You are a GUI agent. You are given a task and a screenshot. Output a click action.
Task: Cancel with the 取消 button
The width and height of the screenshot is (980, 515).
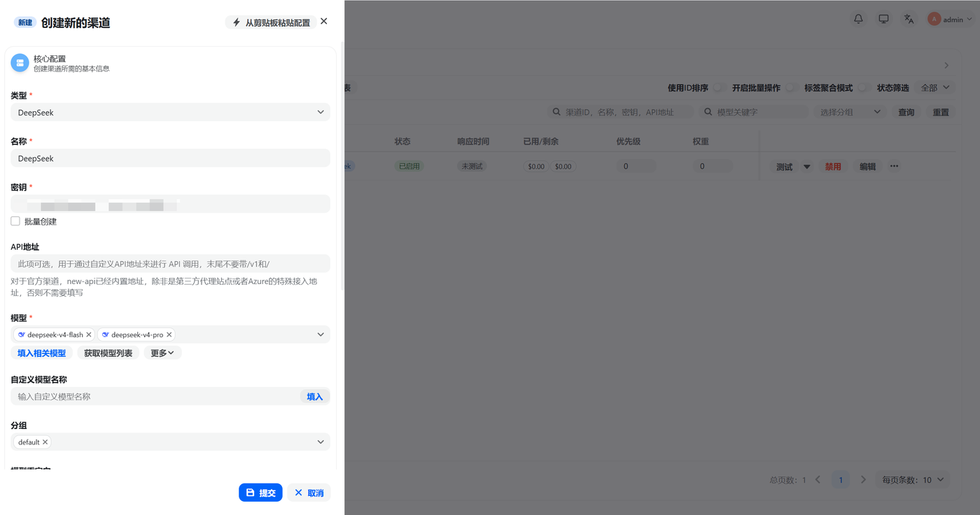click(309, 493)
